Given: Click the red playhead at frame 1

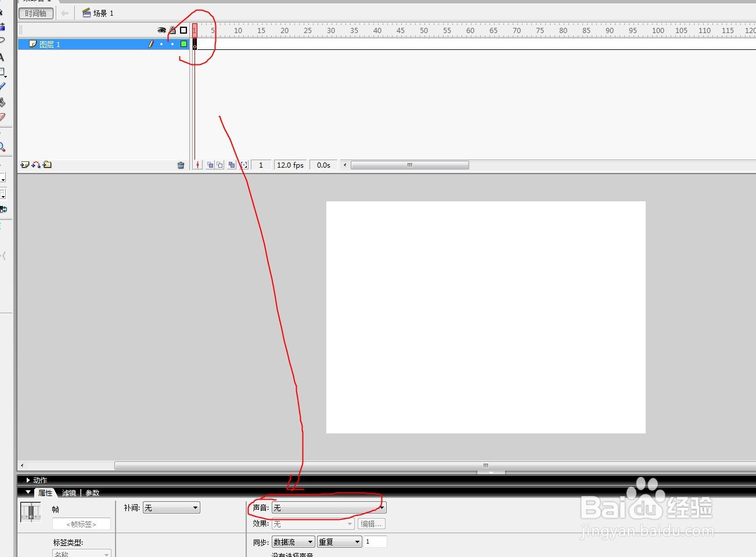Looking at the screenshot, I should point(195,30).
